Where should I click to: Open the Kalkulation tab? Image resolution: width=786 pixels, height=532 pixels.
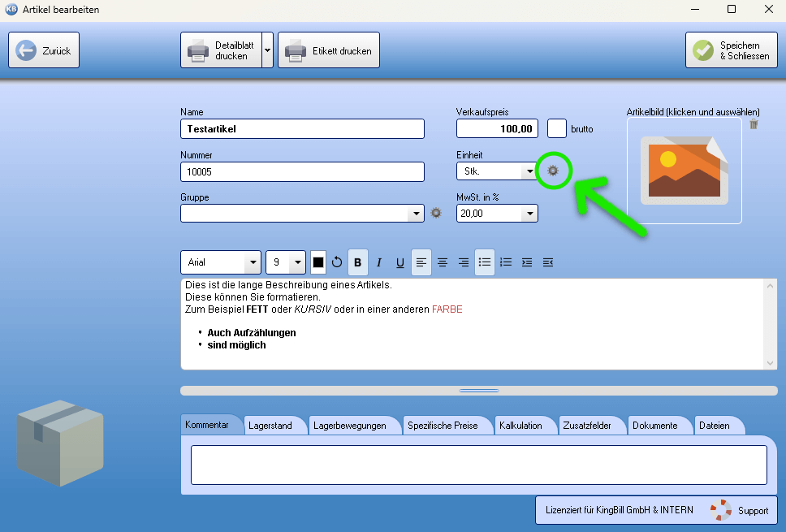click(520, 426)
